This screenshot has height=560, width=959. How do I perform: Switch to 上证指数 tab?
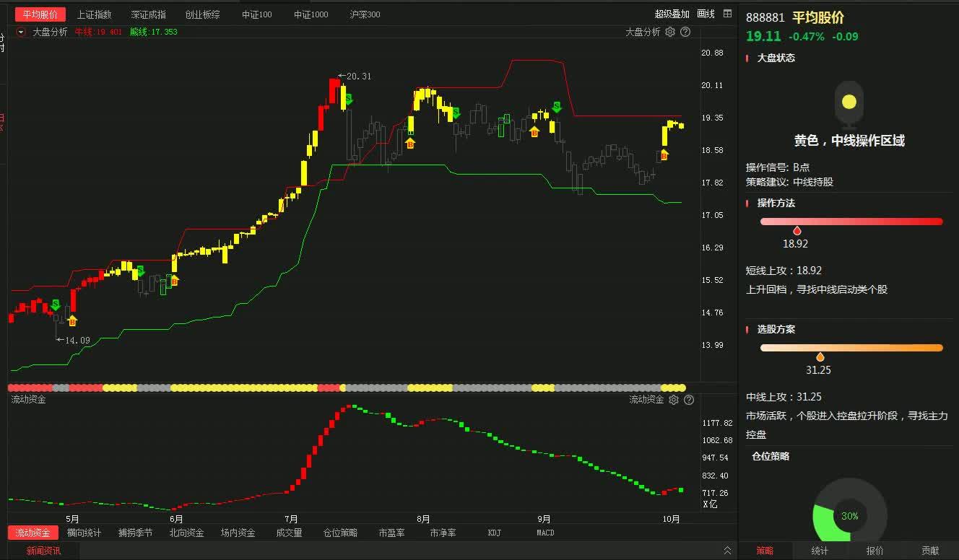coord(95,14)
